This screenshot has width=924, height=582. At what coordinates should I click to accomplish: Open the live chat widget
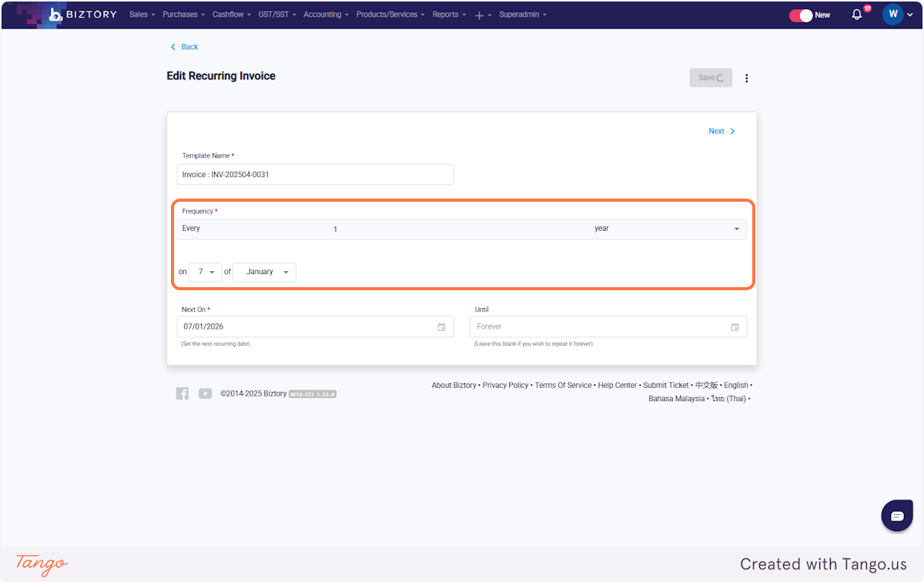(897, 516)
